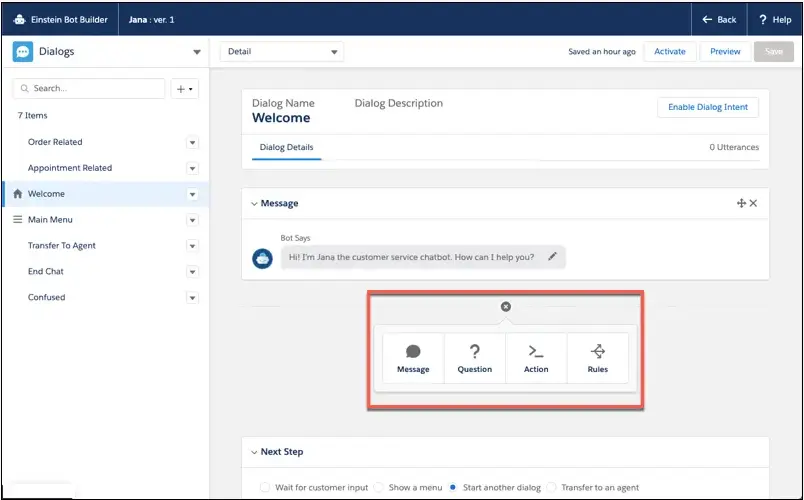Click Enable Dialog Intent button
This screenshot has height=500, width=804.
(x=707, y=107)
